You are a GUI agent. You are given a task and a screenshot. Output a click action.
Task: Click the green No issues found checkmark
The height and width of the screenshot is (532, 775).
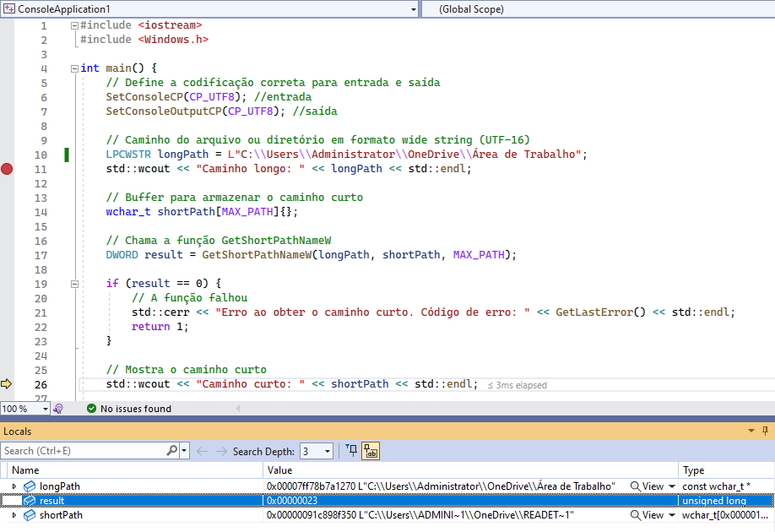[91, 409]
